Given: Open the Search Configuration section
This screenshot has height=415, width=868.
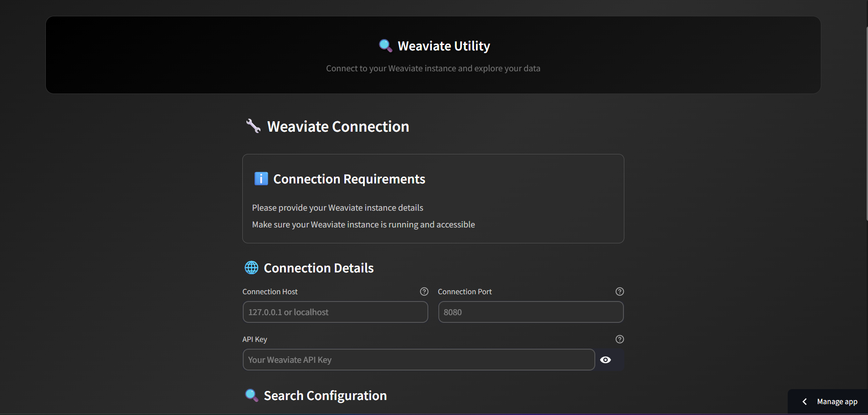Looking at the screenshot, I should [x=325, y=395].
